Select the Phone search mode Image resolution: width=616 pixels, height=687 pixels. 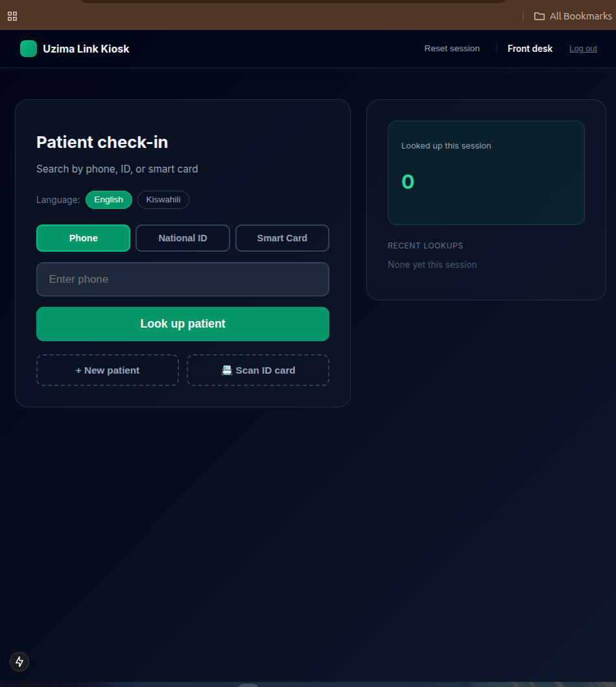click(x=83, y=238)
